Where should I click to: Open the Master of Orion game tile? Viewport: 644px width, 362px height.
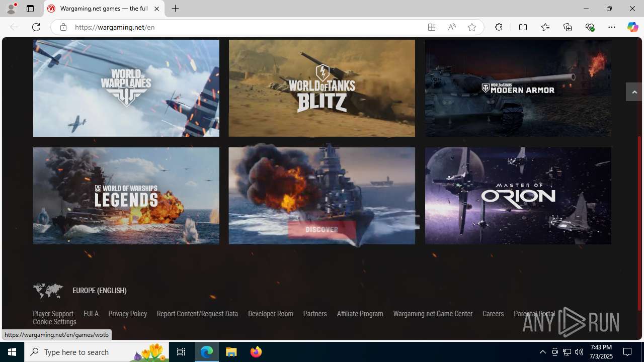(x=518, y=196)
